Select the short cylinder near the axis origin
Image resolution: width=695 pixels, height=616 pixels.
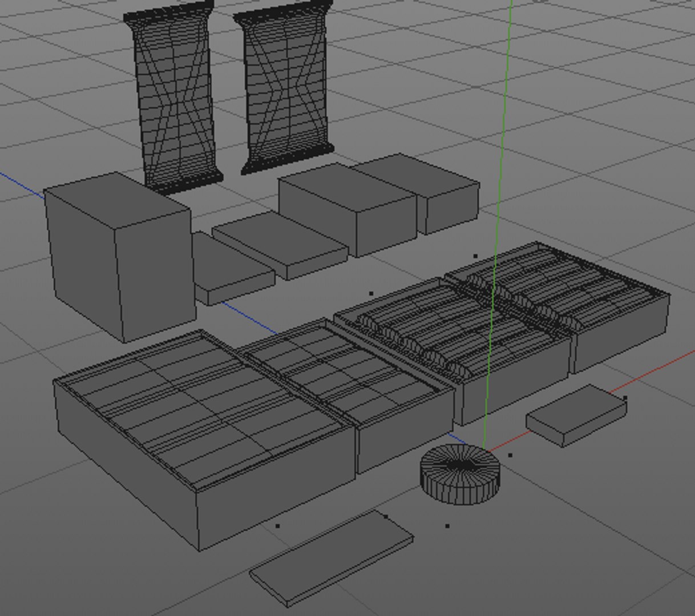pos(460,475)
